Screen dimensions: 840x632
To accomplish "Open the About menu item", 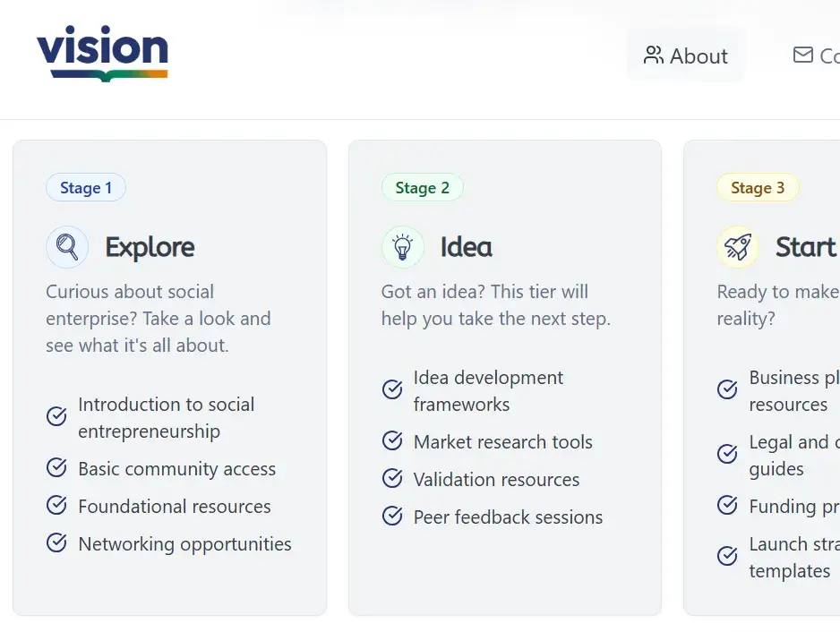I will (686, 56).
